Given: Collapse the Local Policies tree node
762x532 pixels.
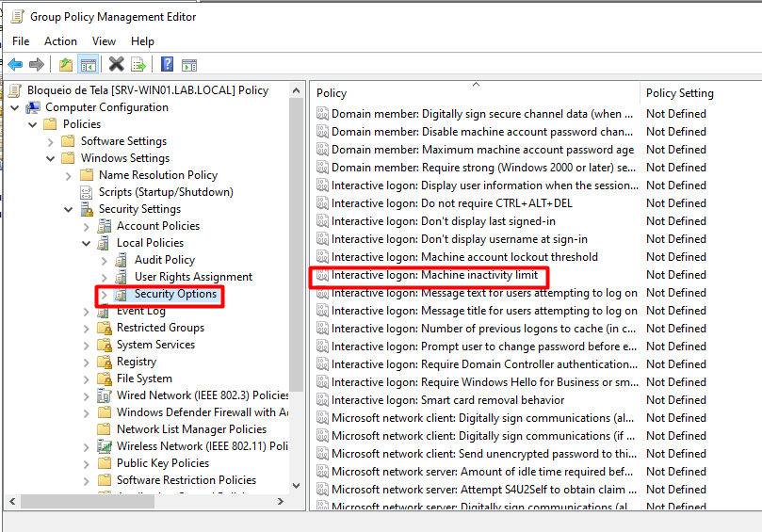Looking at the screenshot, I should tap(87, 243).
